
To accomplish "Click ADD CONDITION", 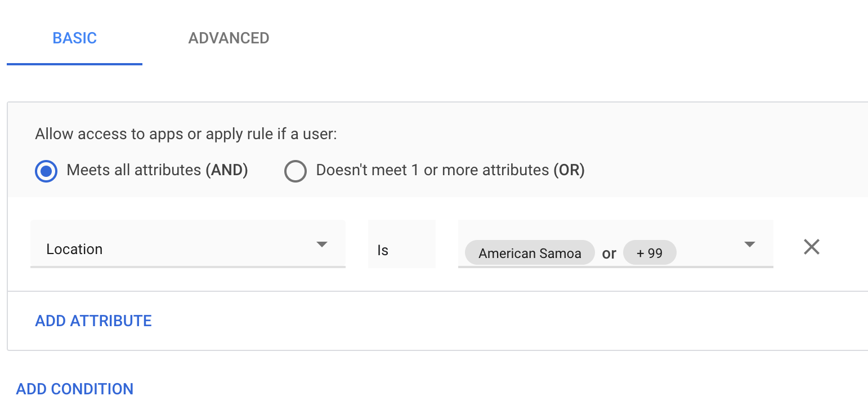I will point(75,389).
